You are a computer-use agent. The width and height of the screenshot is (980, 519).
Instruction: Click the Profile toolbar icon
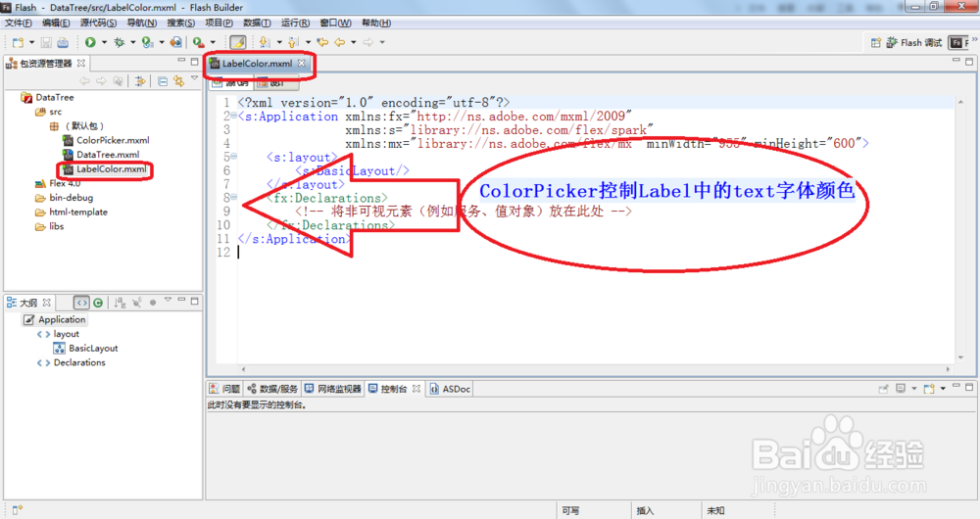pyautogui.click(x=148, y=42)
